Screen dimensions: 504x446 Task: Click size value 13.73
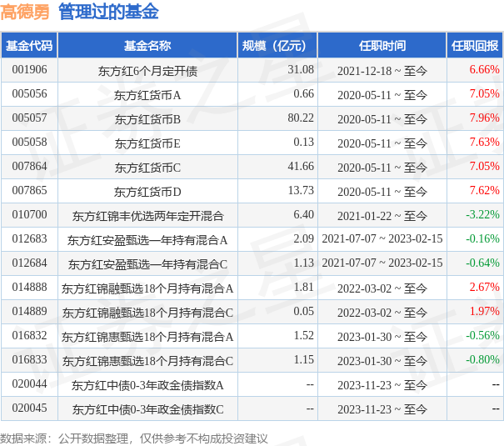[301, 190]
